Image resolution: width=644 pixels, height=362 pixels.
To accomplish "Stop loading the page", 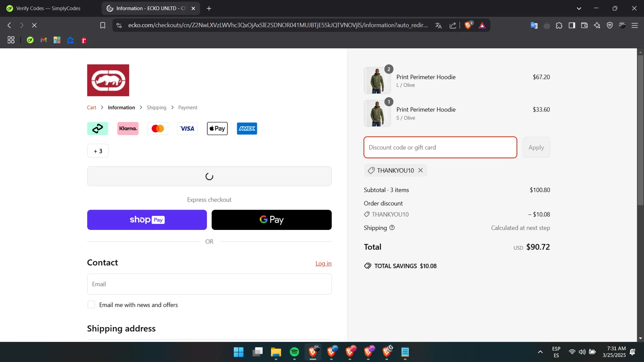I will pos(34,25).
